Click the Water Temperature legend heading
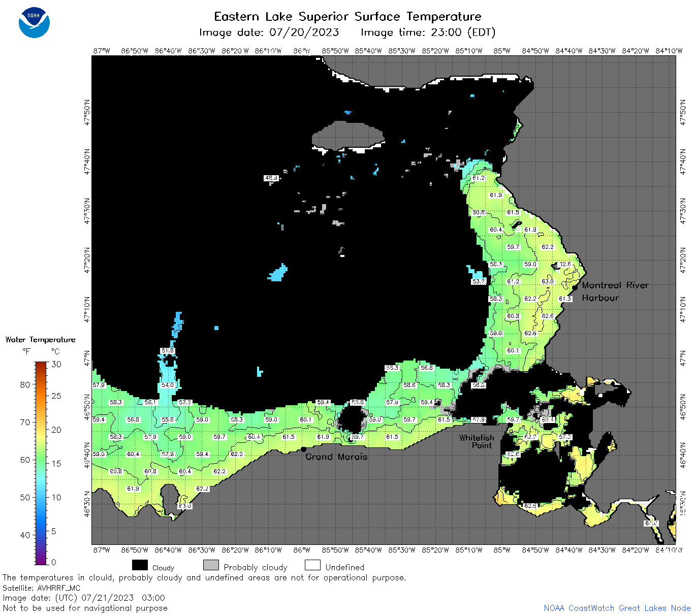Screen dimensions: 696x616 [40, 340]
